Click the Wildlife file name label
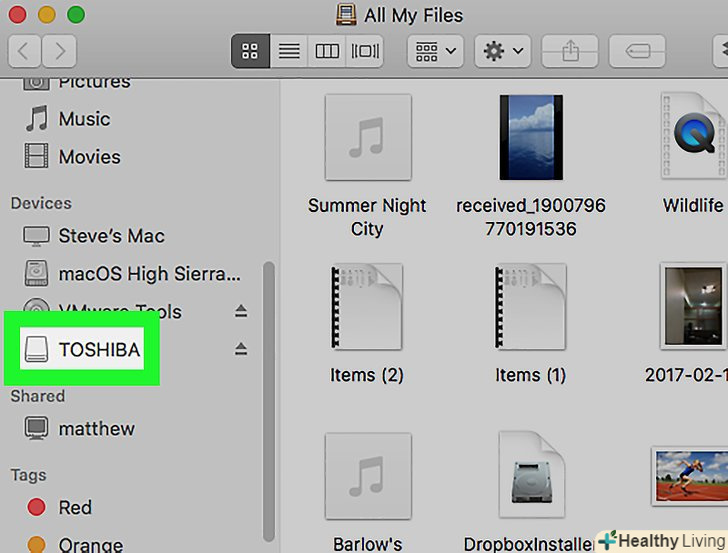728x553 pixels. (694, 205)
